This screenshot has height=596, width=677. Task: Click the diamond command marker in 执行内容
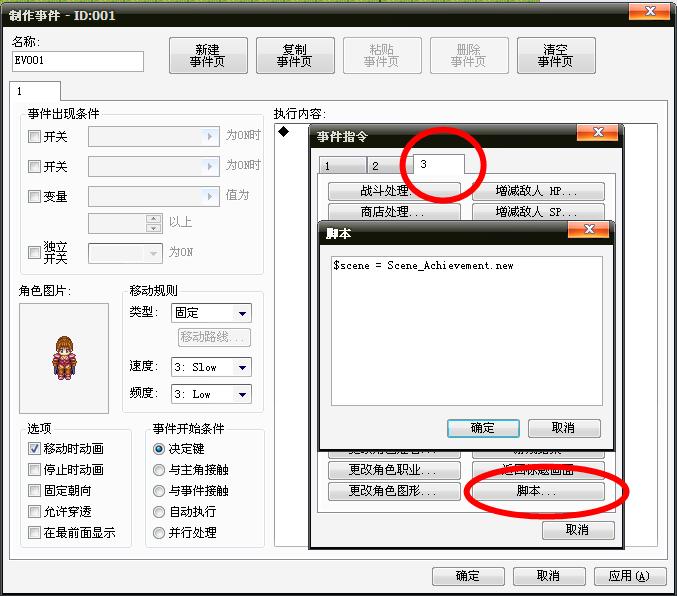point(284,131)
